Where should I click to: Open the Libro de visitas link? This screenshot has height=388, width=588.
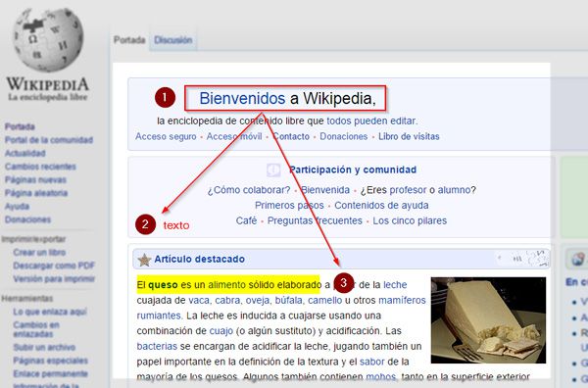[x=409, y=136]
